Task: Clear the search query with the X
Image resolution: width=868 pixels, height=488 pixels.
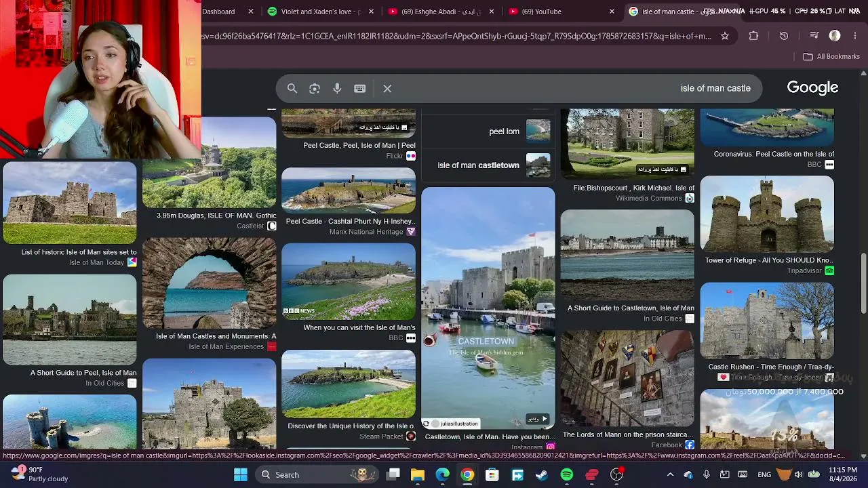Action: pos(387,88)
